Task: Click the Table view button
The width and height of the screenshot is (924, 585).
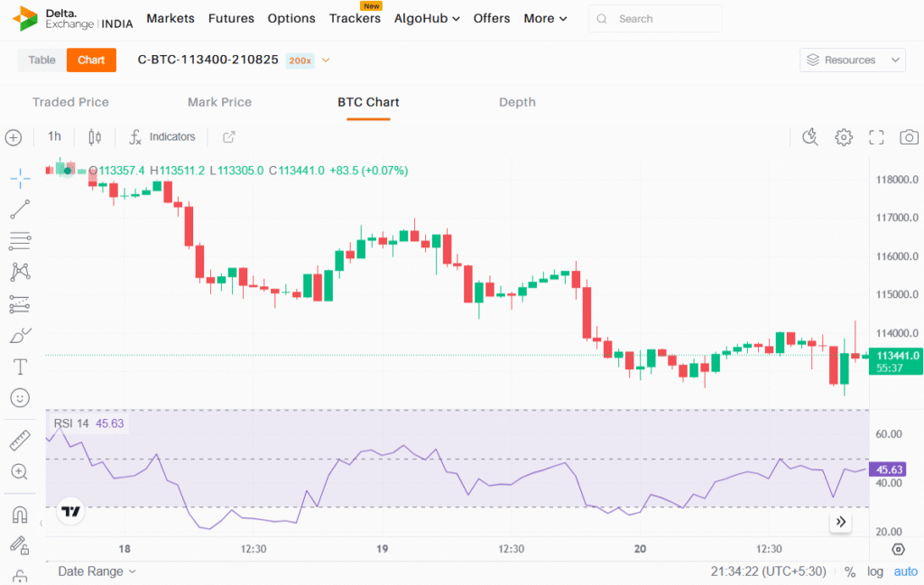Action: (x=42, y=60)
